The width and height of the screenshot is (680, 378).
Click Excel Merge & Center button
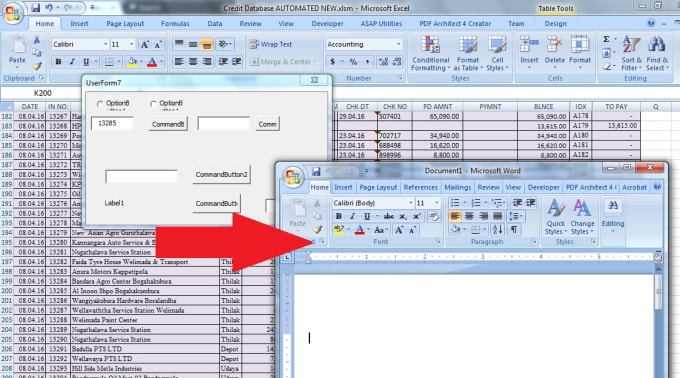coord(283,62)
